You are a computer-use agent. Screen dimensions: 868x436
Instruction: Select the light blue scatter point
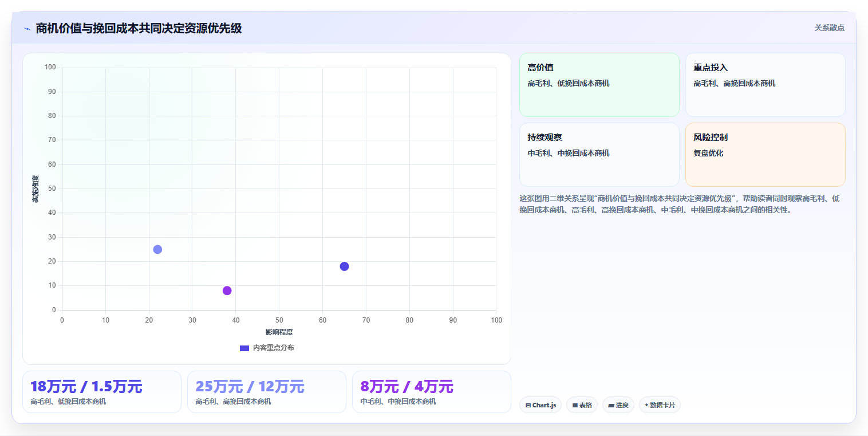(x=157, y=249)
